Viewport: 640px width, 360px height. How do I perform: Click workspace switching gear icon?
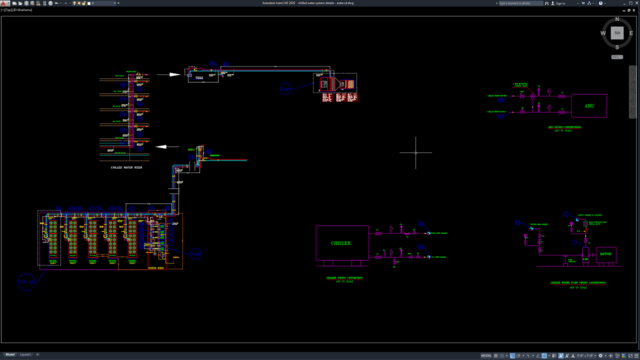click(x=600, y=356)
